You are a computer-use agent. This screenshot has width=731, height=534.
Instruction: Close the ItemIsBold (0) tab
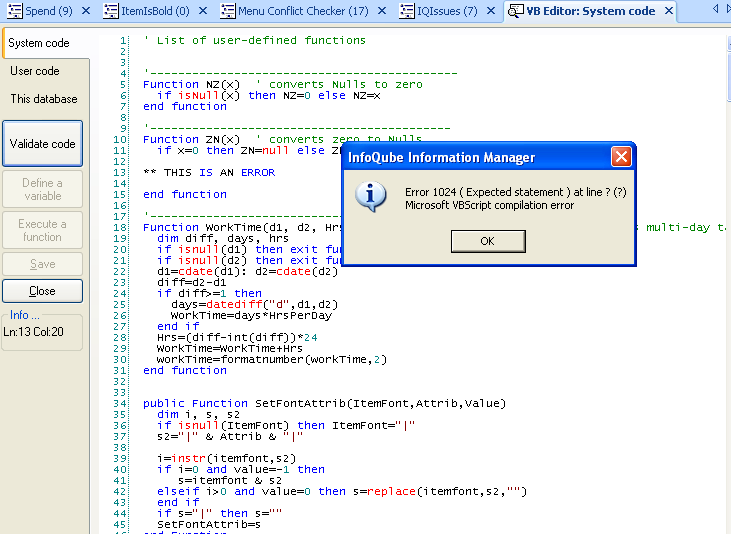(203, 11)
